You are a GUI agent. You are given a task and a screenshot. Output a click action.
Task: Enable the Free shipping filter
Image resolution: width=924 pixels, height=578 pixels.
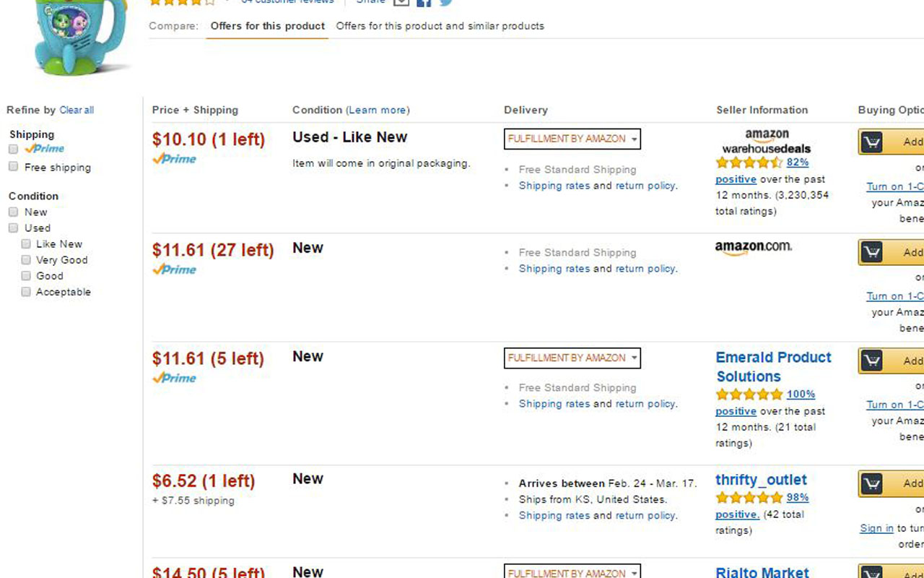click(13, 167)
